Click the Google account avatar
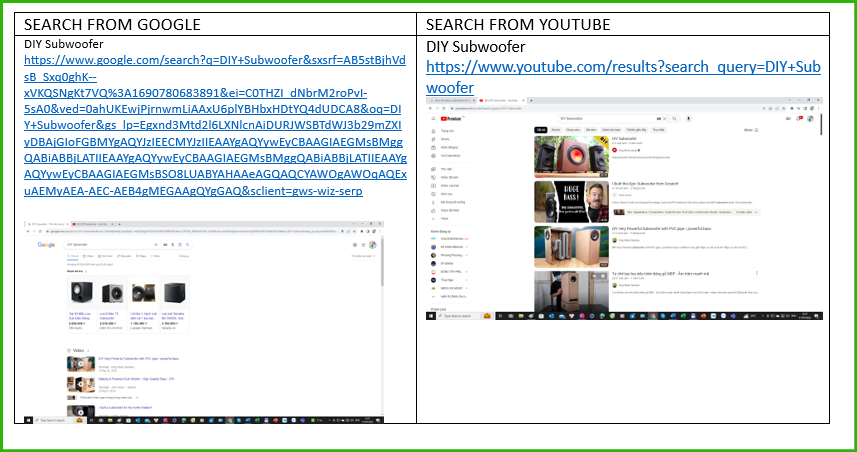The image size is (857, 452). (x=372, y=245)
